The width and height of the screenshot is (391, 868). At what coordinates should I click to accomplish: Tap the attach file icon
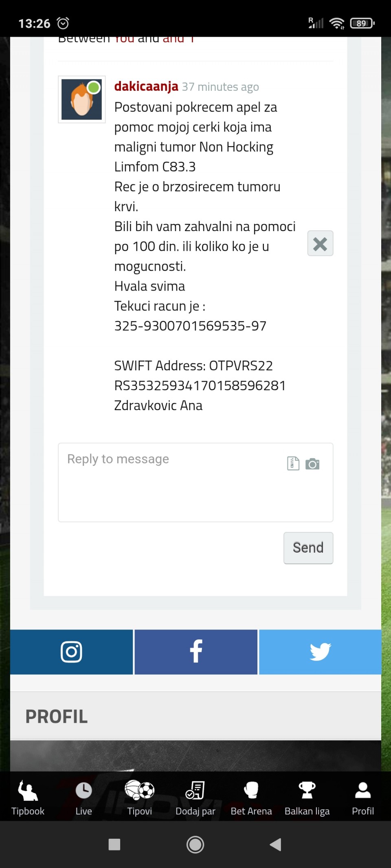tap(293, 464)
